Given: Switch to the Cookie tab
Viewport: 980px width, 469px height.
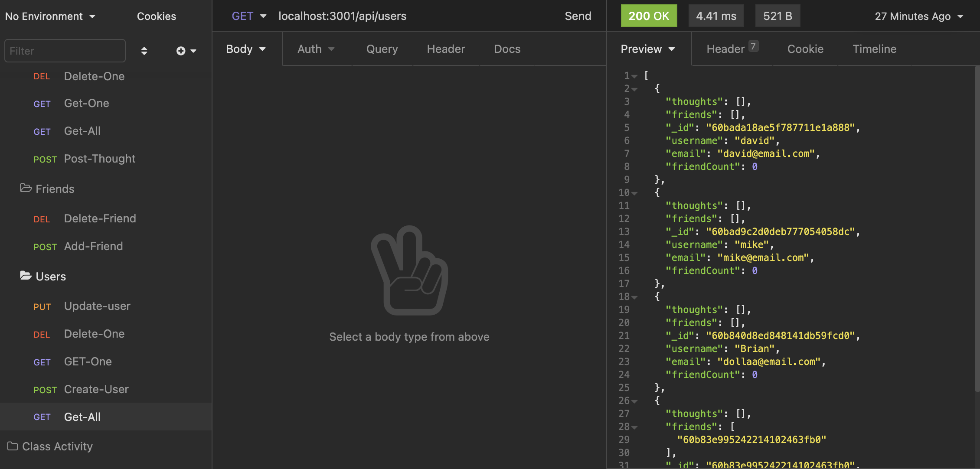Looking at the screenshot, I should (x=805, y=49).
